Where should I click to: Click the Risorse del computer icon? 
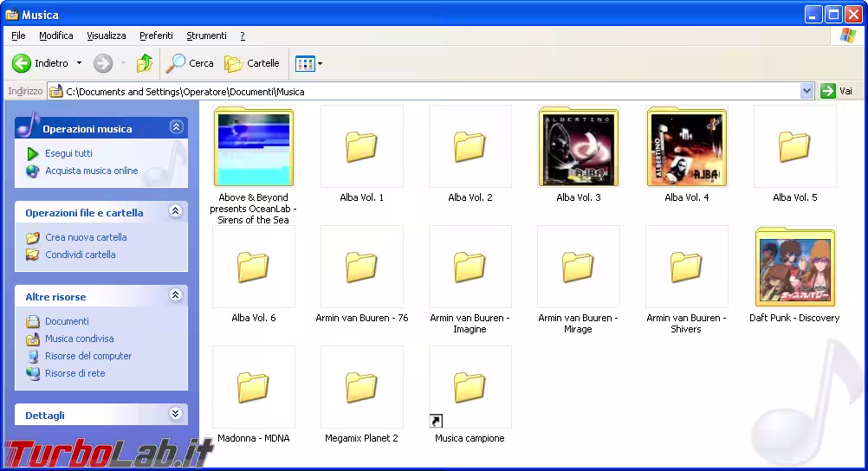(x=33, y=356)
